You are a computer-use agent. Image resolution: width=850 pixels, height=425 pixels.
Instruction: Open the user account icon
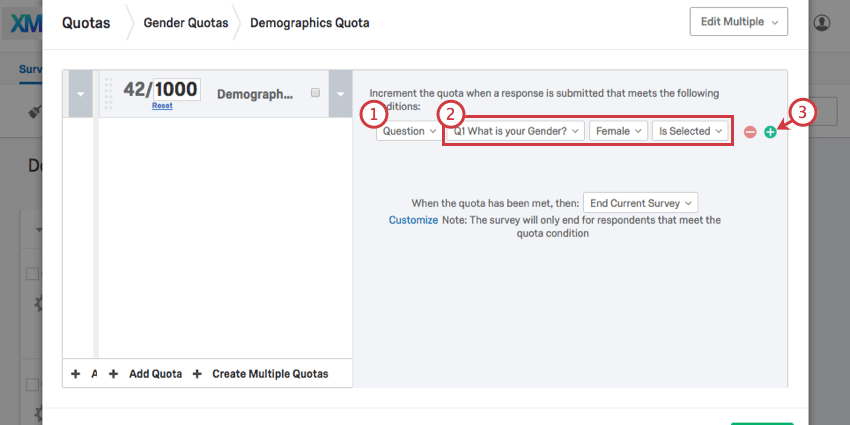[822, 22]
